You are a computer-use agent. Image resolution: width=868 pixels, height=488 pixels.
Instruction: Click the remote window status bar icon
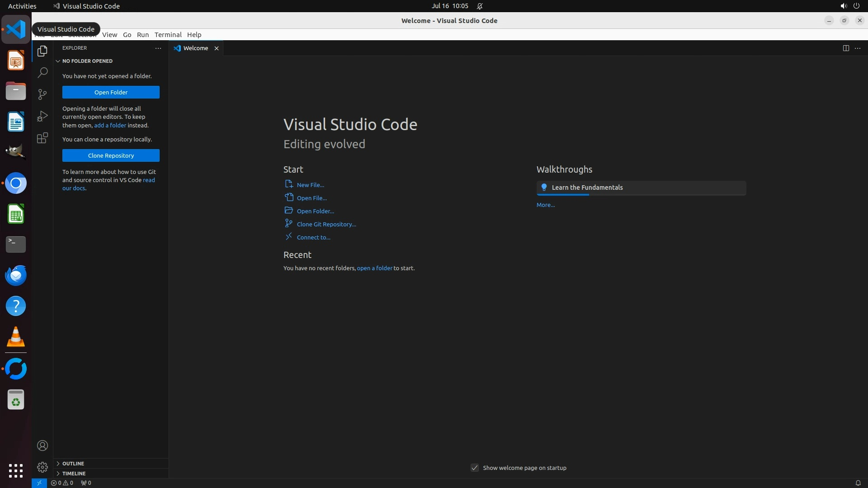pos(39,483)
